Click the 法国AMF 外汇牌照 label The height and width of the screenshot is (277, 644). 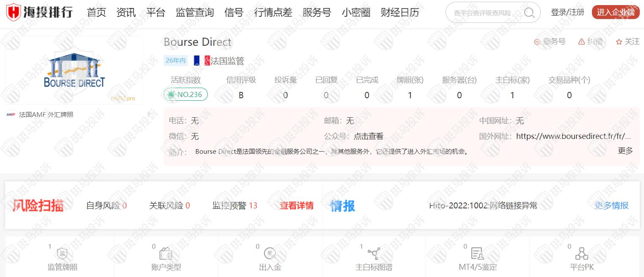point(46,114)
